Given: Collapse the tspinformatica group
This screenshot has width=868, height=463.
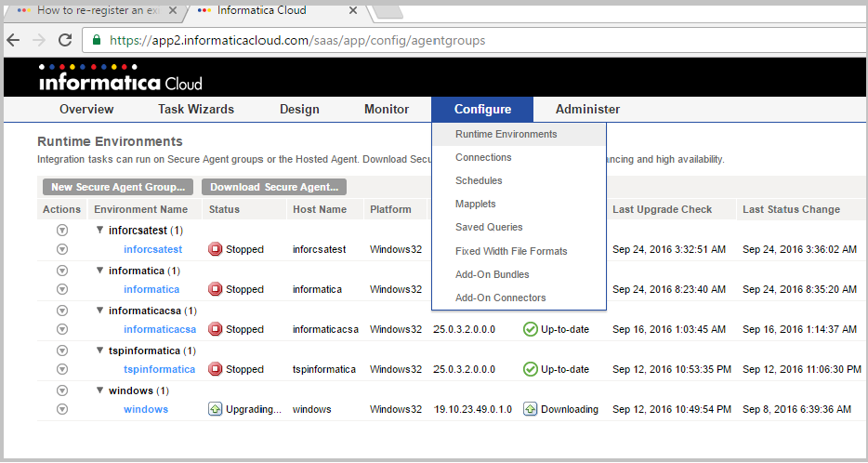Looking at the screenshot, I should tap(99, 350).
